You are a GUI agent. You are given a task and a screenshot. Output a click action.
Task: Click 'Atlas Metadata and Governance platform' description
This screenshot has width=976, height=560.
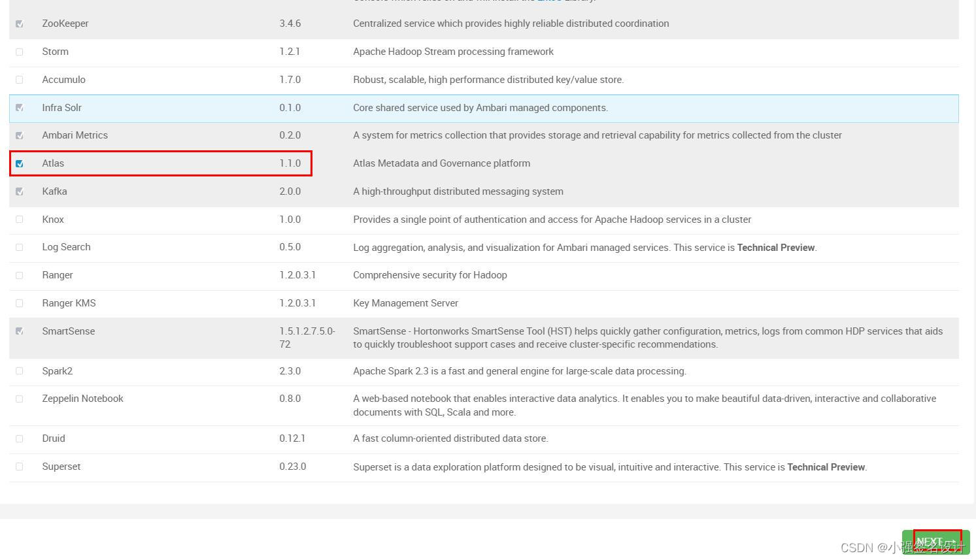click(x=442, y=163)
